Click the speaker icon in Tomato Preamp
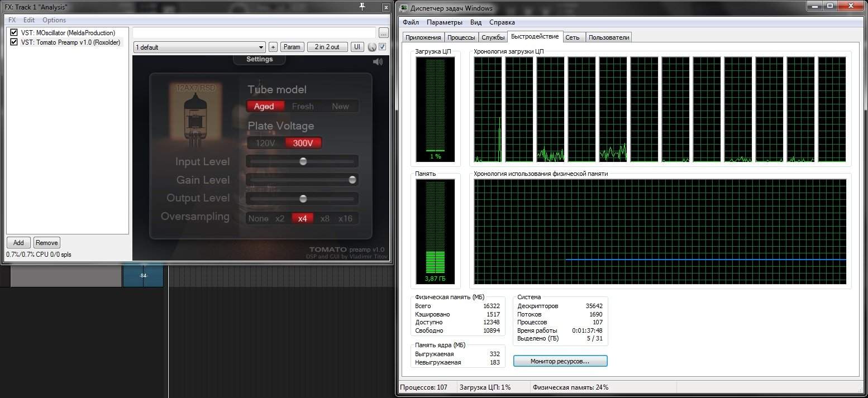 coord(378,61)
